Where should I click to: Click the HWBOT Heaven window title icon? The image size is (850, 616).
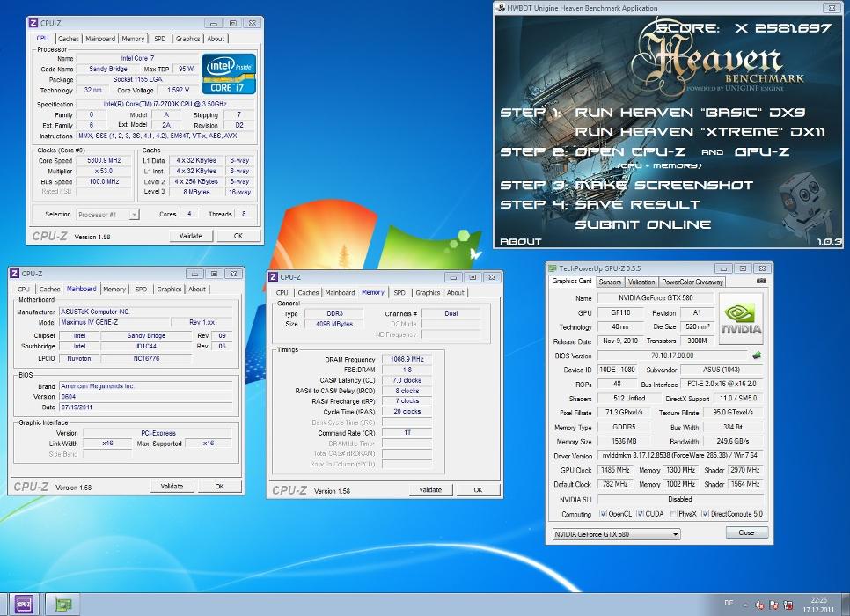click(x=501, y=8)
